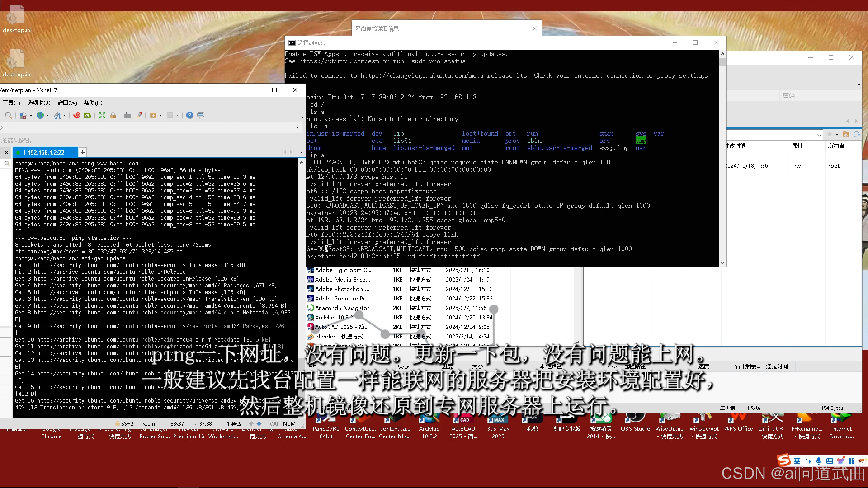Open the 窗口(W) menu in Xshell

(67, 103)
